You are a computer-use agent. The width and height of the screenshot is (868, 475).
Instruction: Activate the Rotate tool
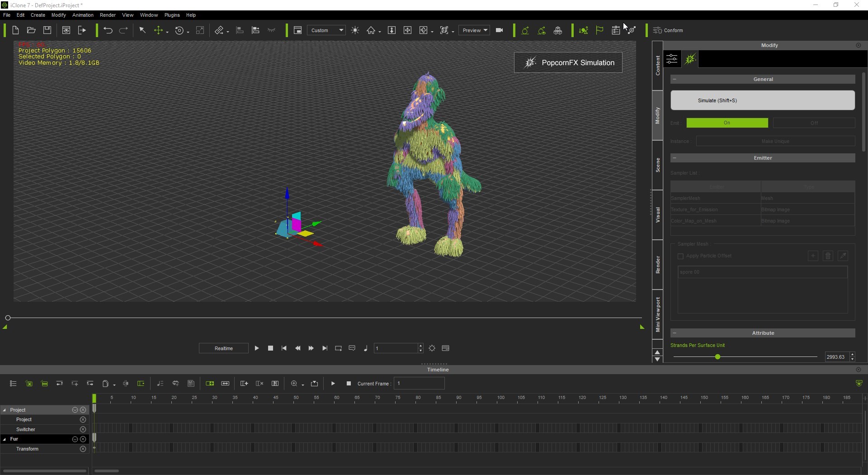(179, 30)
